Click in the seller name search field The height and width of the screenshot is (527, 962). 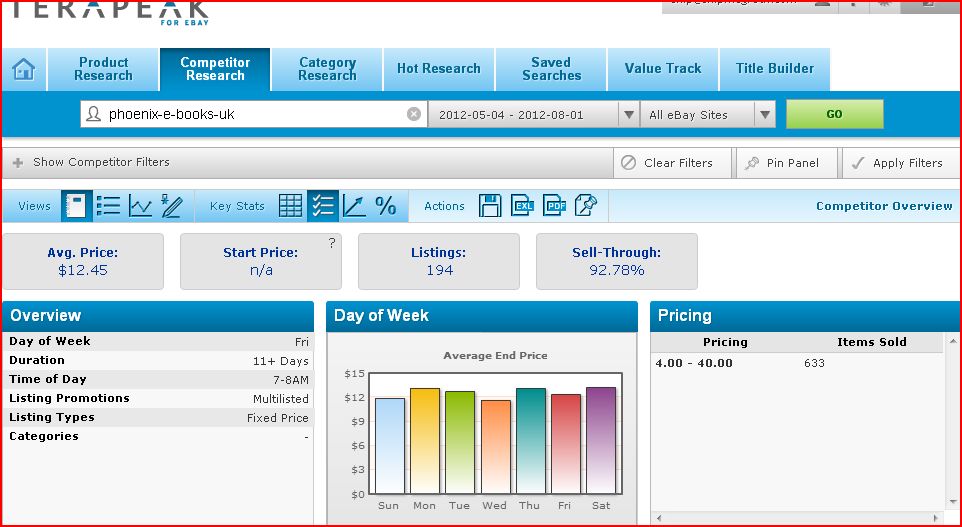252,114
